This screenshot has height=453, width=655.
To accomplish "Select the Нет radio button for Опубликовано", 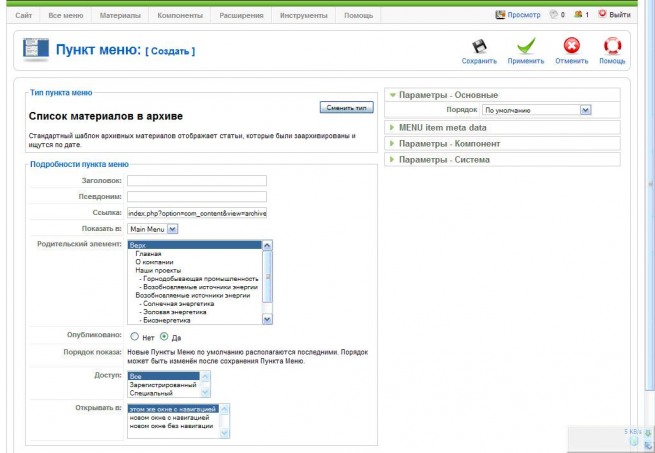I will click(x=135, y=336).
